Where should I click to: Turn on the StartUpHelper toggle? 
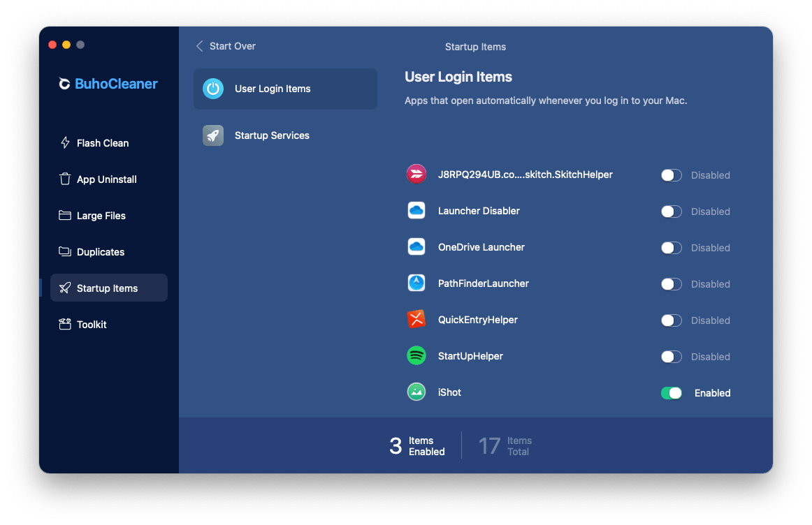tap(671, 356)
